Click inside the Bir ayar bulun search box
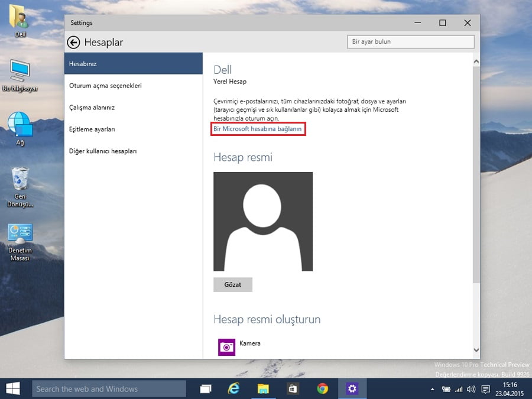 (x=410, y=41)
